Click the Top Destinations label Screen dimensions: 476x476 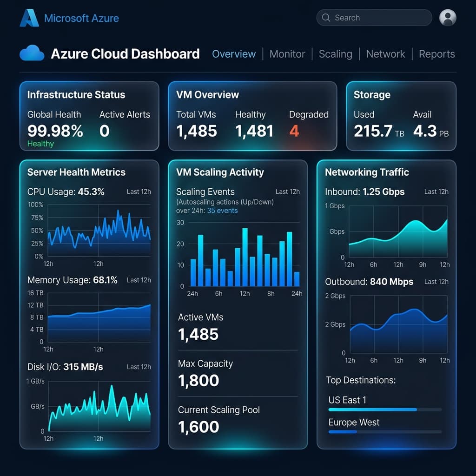(361, 380)
